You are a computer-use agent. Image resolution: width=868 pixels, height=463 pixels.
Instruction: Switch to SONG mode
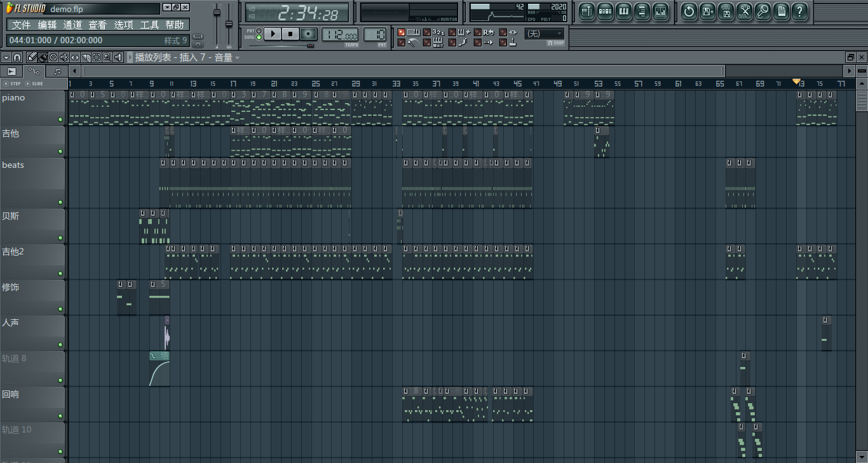[259, 38]
